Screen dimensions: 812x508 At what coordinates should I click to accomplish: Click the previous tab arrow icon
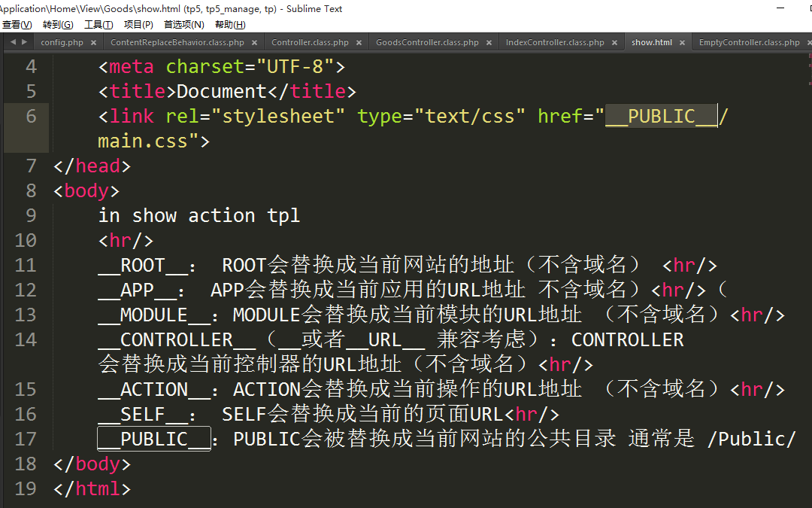(14, 42)
